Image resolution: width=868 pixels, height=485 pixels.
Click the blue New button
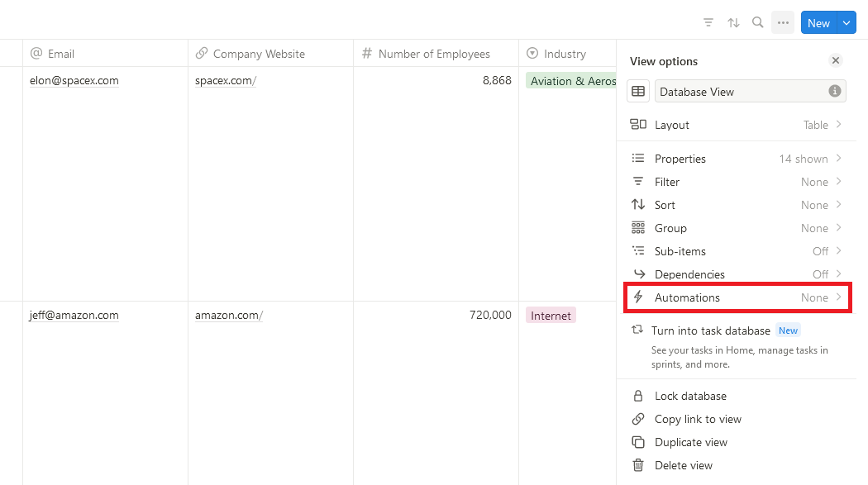[818, 22]
